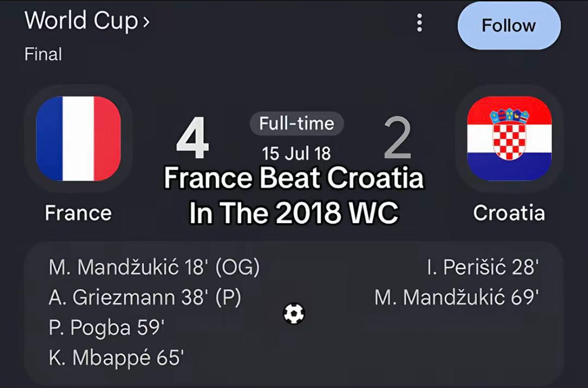588x388 pixels.
Task: Click the Full-time status badge
Action: pos(297,123)
